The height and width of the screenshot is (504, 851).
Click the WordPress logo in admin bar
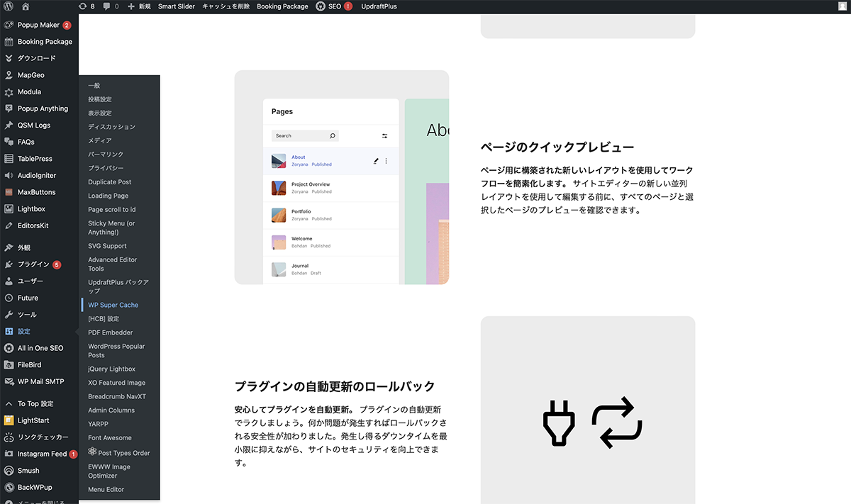(9, 6)
